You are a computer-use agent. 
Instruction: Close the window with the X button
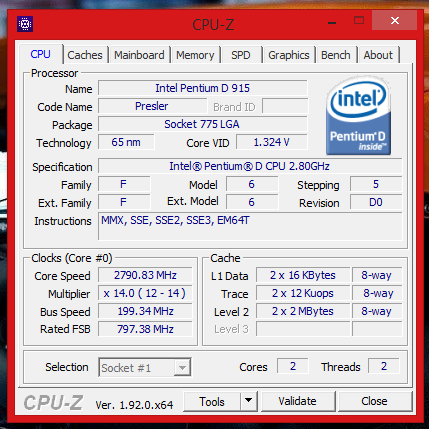coord(395,21)
